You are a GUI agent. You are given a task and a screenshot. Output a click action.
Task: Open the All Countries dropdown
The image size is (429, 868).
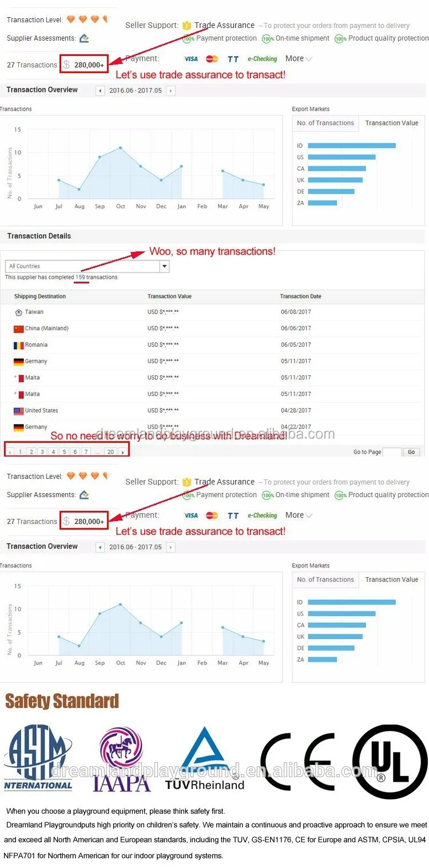tap(87, 266)
